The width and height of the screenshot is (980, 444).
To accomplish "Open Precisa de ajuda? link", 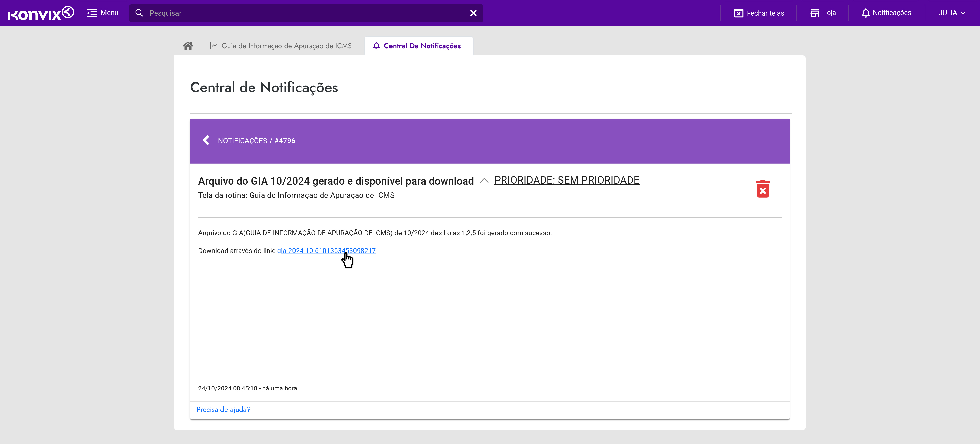I will pos(223,409).
